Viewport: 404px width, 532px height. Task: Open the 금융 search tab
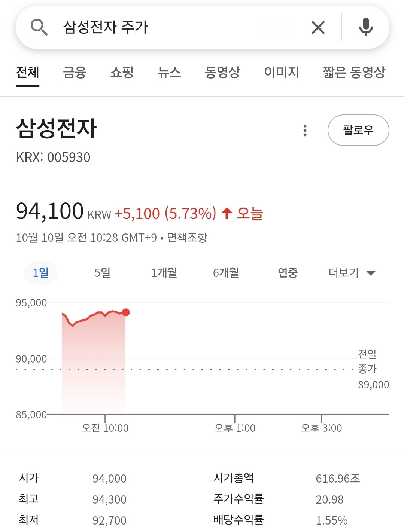click(x=75, y=72)
